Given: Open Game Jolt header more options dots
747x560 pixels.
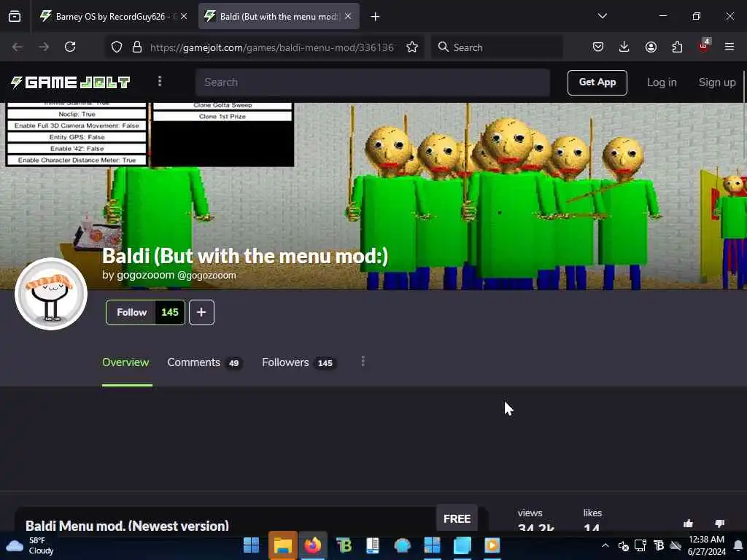Looking at the screenshot, I should pos(160,82).
